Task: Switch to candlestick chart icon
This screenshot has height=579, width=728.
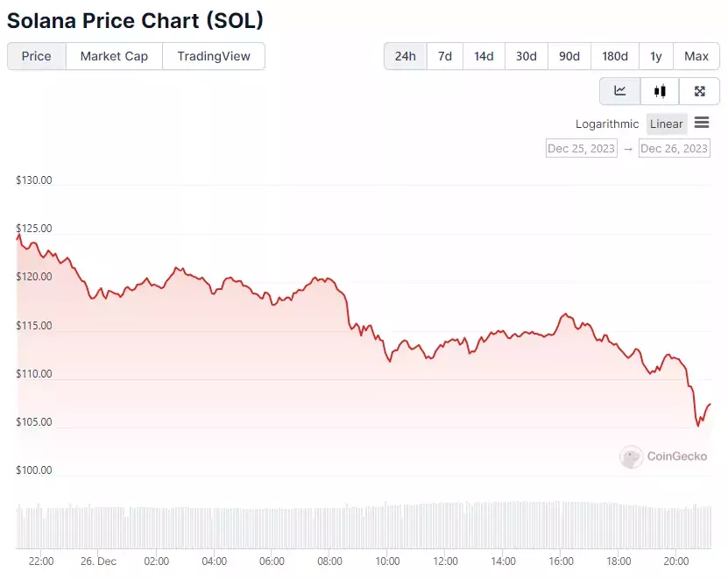Action: (660, 91)
